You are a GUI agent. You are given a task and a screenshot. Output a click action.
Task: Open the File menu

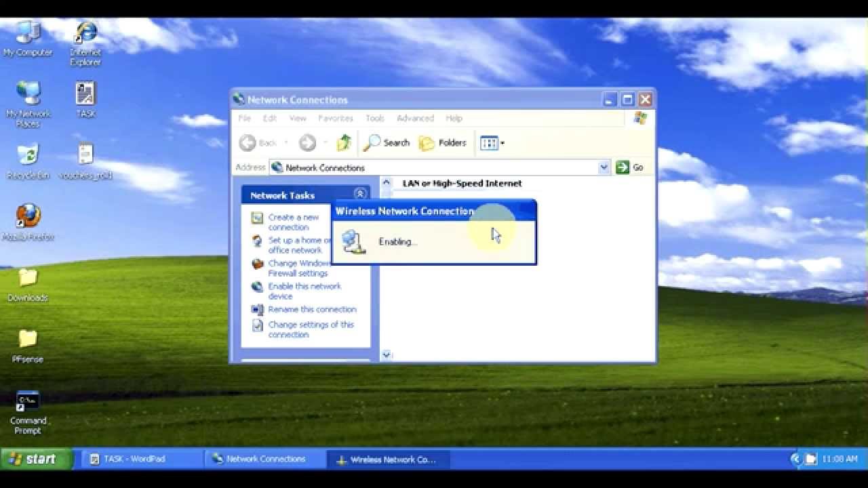tap(244, 118)
